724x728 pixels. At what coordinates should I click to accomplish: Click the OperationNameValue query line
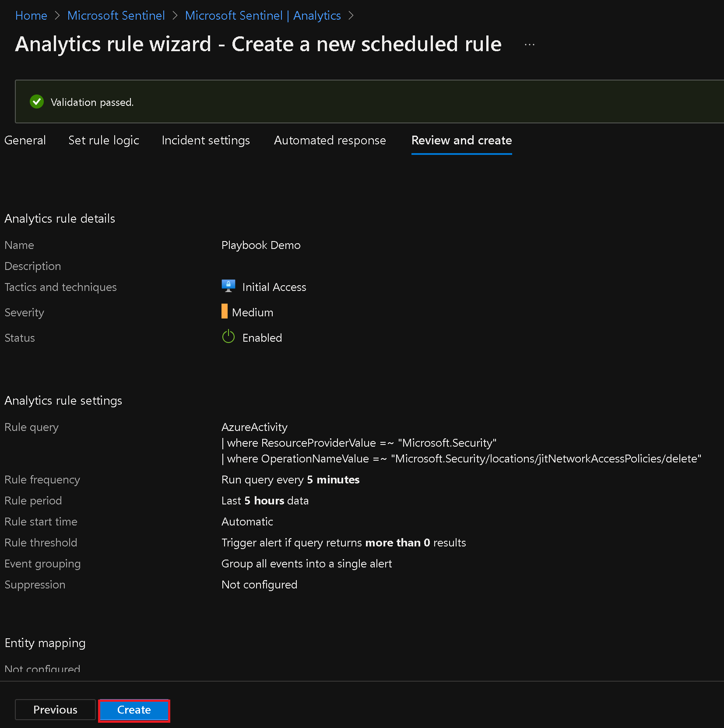pos(461,458)
